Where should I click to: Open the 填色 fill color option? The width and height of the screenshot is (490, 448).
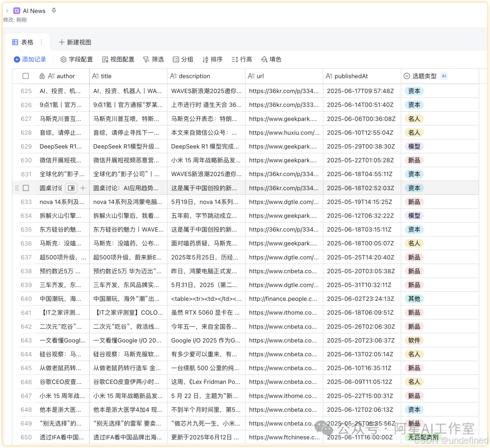(271, 59)
